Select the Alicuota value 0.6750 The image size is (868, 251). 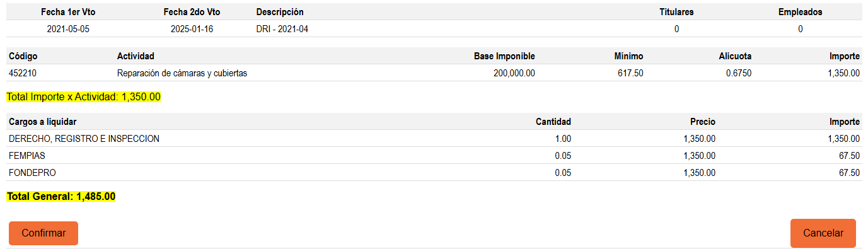pos(739,73)
